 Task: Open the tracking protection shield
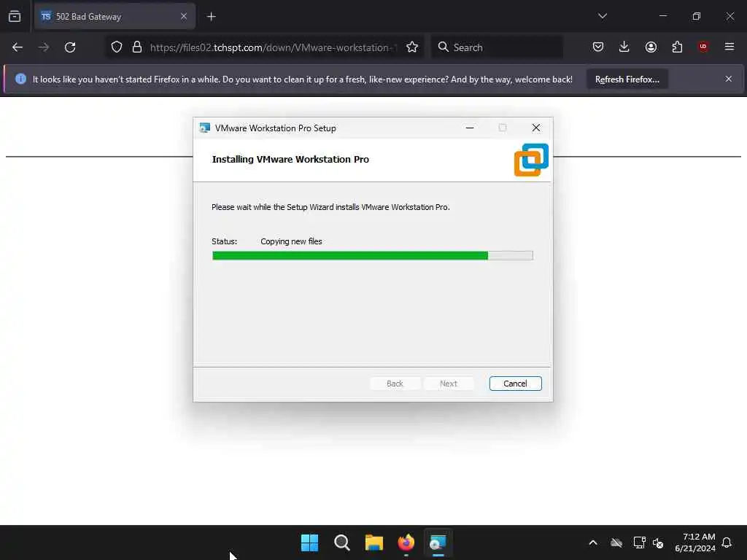[x=117, y=47]
